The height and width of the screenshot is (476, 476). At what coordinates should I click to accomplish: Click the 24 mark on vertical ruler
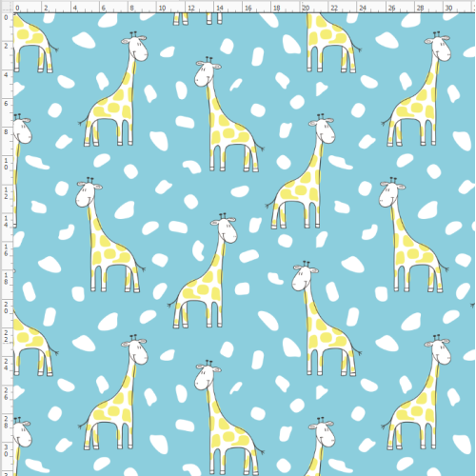(6, 365)
